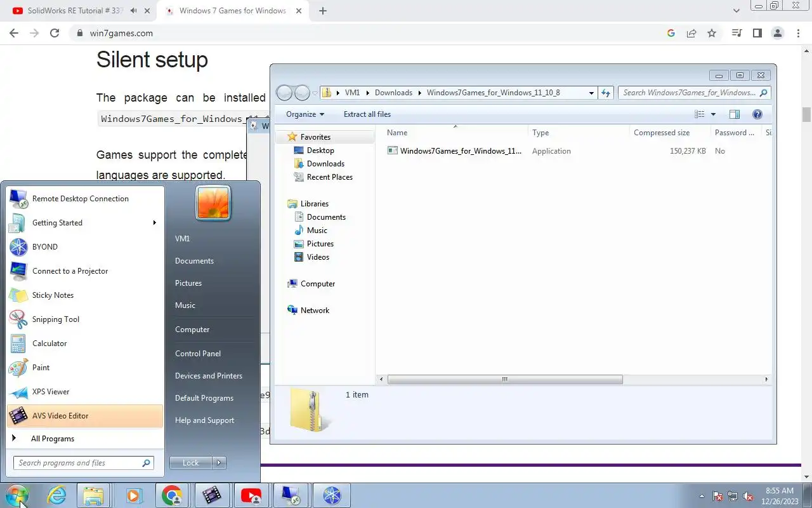
Task: Show All Programs list
Action: click(x=85, y=439)
